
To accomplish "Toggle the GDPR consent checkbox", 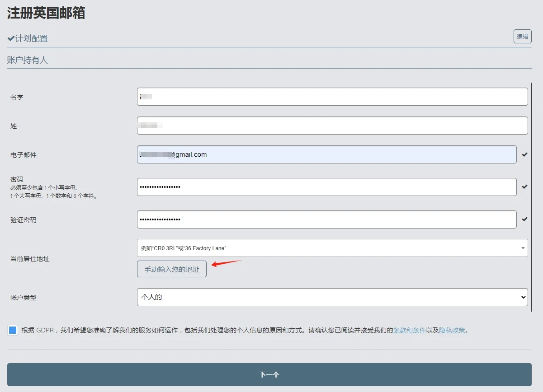I will point(13,330).
